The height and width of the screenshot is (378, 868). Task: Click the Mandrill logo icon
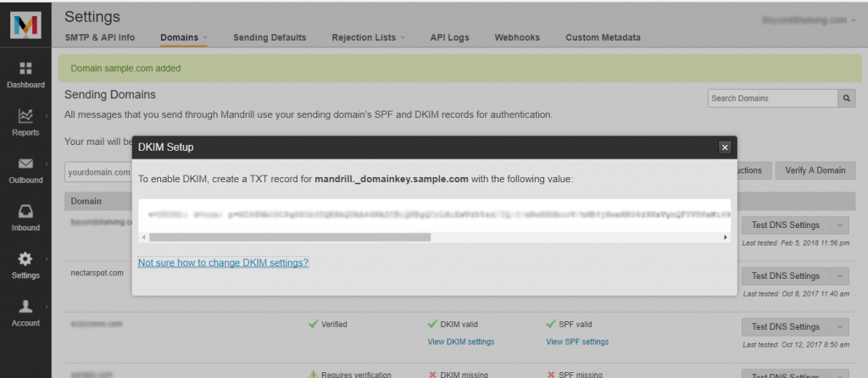pos(25,25)
